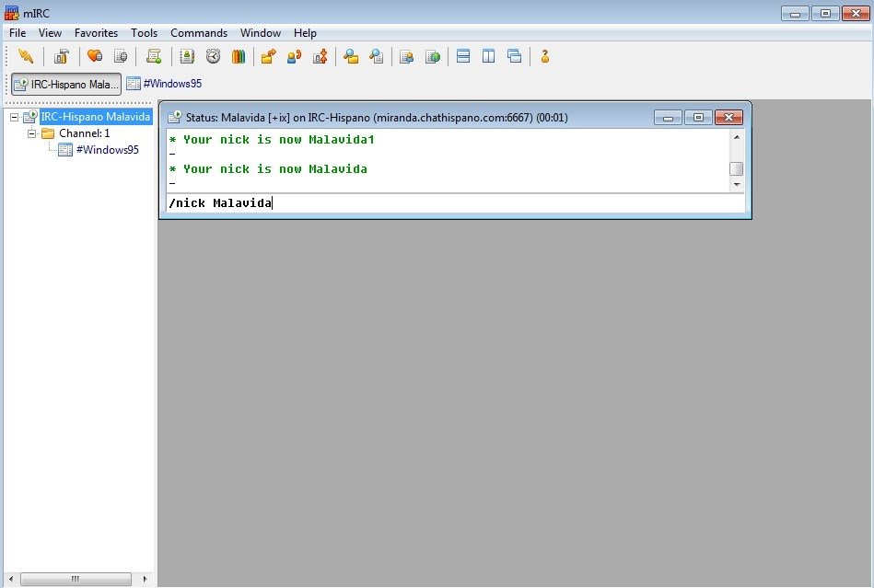
Task: Open the Window menu
Action: (261, 33)
